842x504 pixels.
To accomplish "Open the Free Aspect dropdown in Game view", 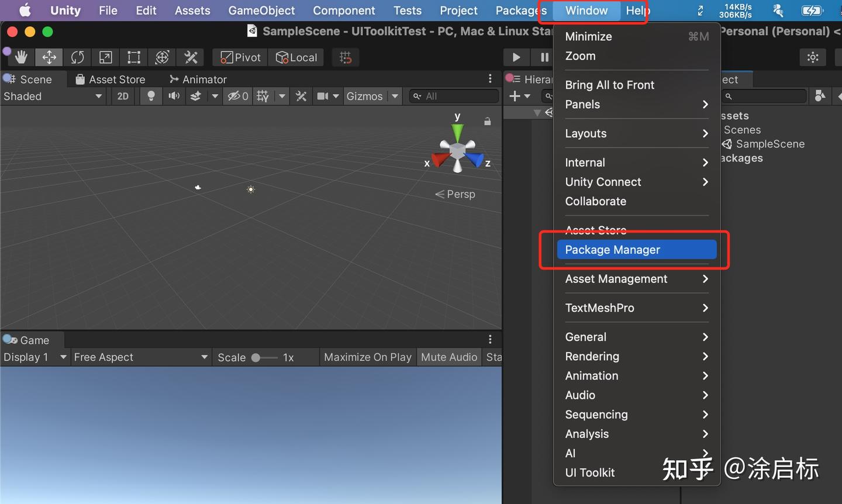I will pos(140,357).
